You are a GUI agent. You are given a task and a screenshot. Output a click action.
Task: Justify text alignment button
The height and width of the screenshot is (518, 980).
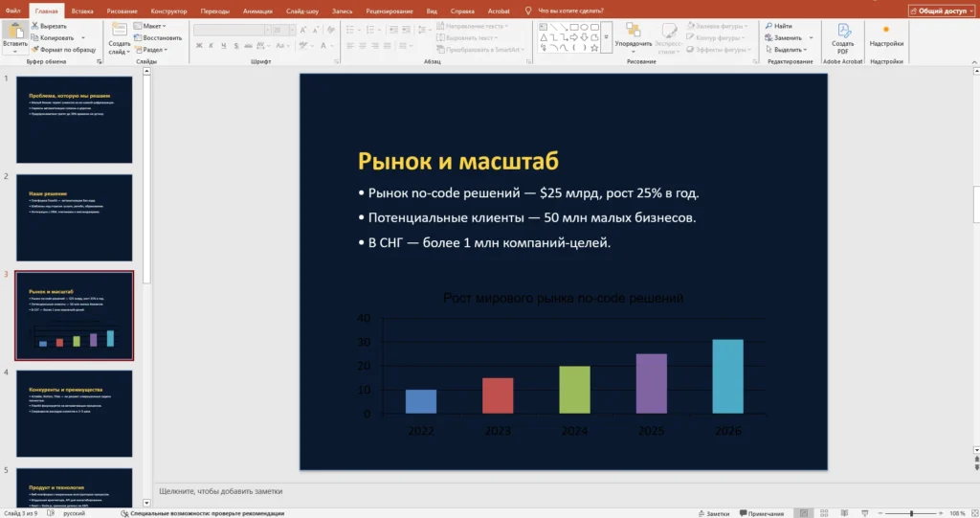[387, 46]
